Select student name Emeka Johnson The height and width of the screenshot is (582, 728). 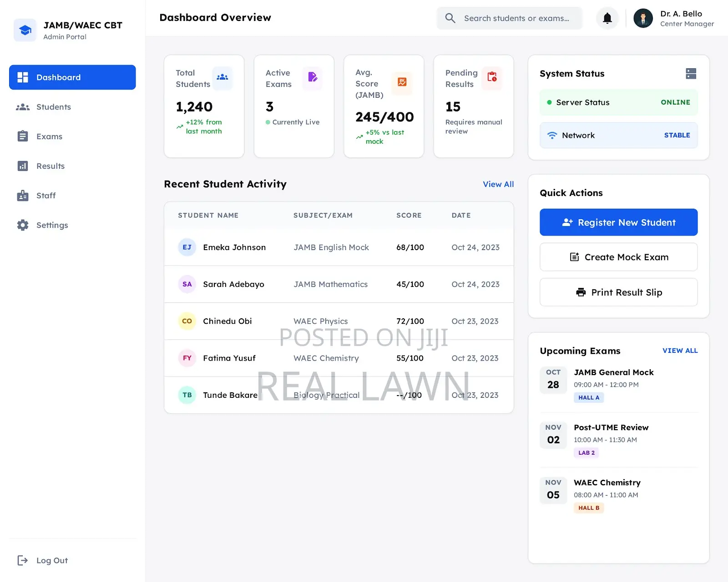point(234,247)
